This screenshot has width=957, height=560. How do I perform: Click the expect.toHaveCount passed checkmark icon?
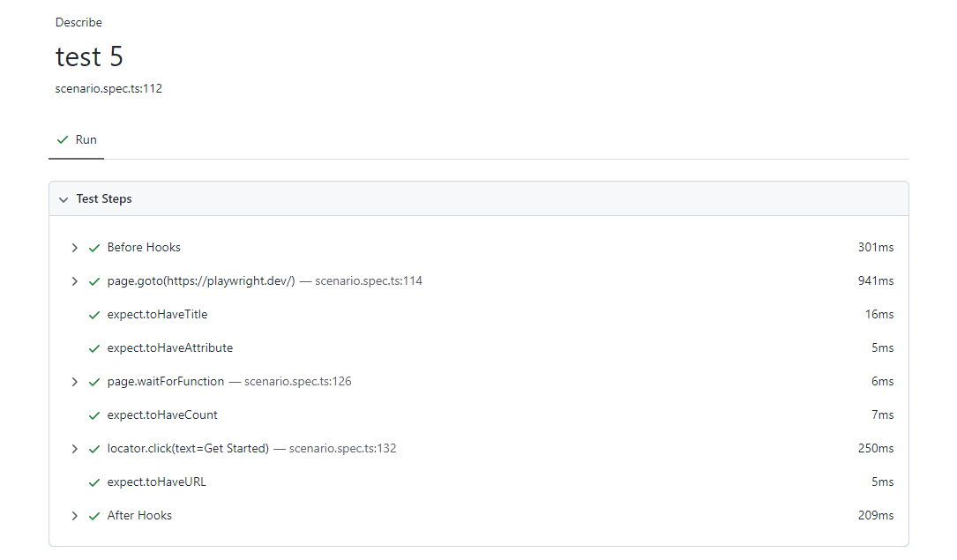94,415
